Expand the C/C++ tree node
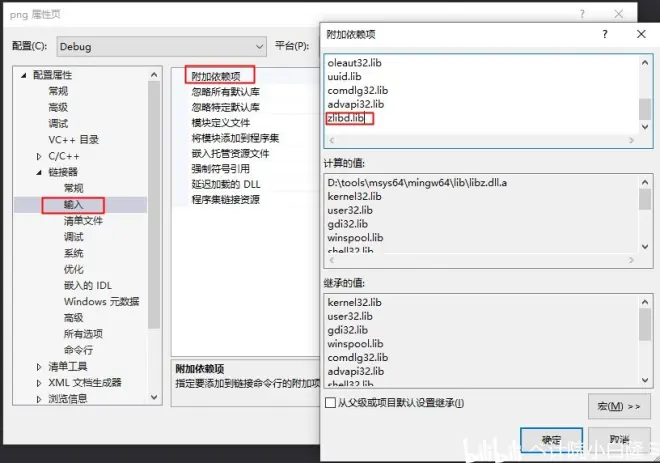This screenshot has height=463, width=660. tap(39, 157)
